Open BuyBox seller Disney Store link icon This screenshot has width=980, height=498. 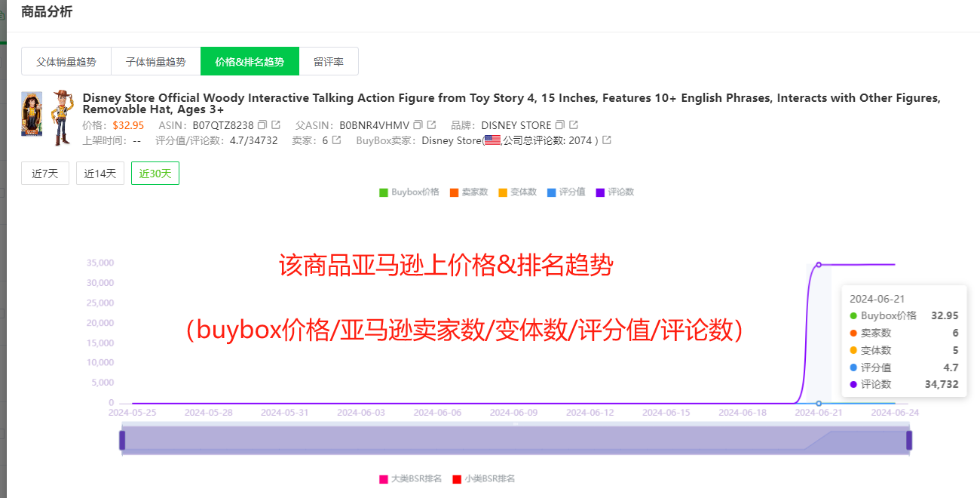pos(607,140)
